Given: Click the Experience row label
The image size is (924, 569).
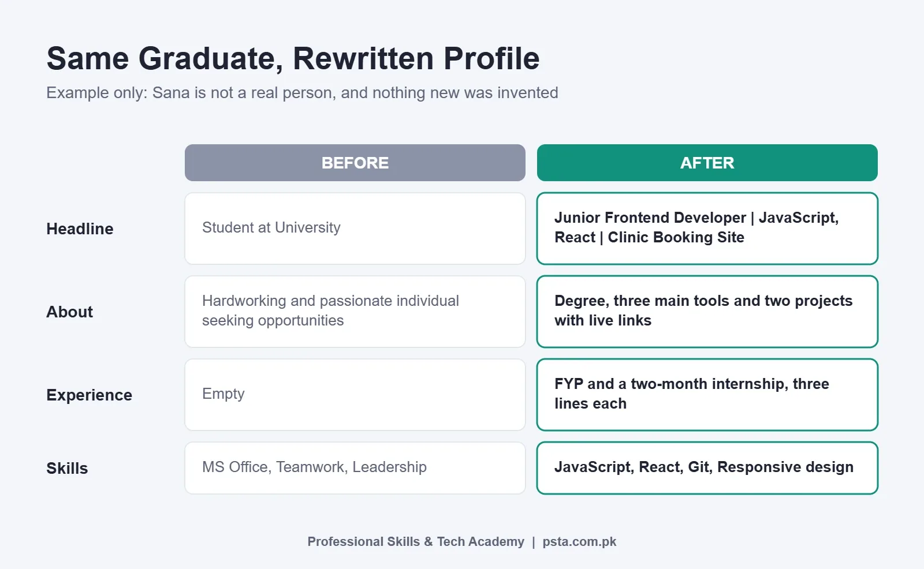Looking at the screenshot, I should point(89,395).
